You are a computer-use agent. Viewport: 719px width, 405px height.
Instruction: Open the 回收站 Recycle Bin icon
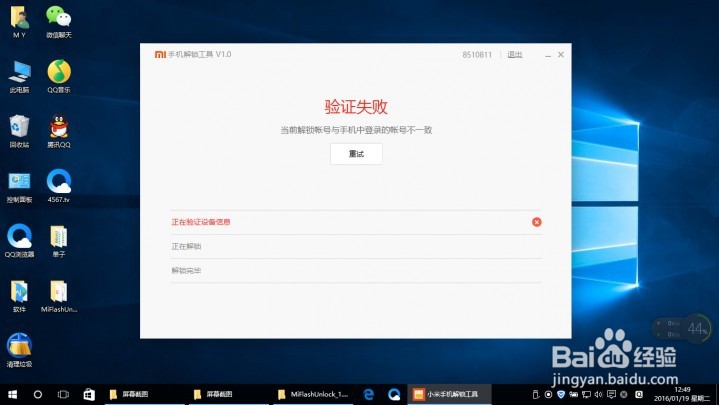pos(19,132)
